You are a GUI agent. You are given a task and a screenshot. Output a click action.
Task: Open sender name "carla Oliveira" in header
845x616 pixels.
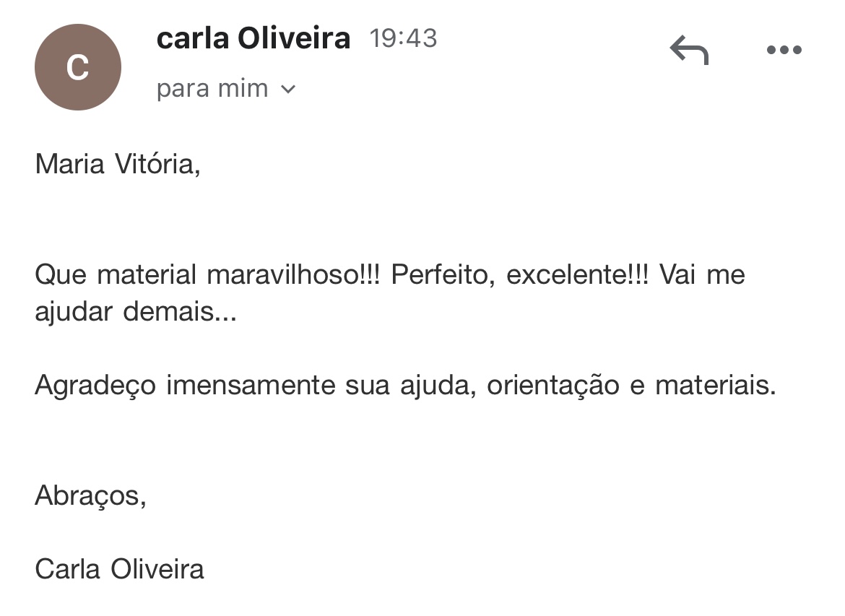pyautogui.click(x=253, y=38)
